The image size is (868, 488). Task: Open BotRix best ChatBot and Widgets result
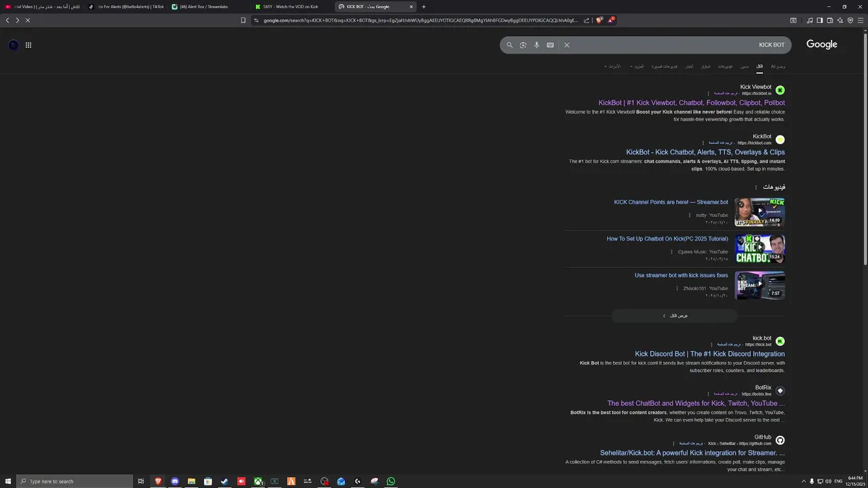(696, 403)
